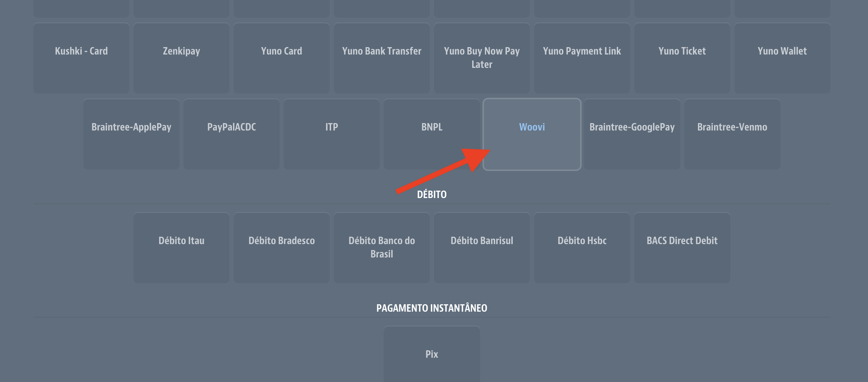This screenshot has width=868, height=382.
Task: Choose the Yuno Ticket payment method
Action: [x=682, y=58]
